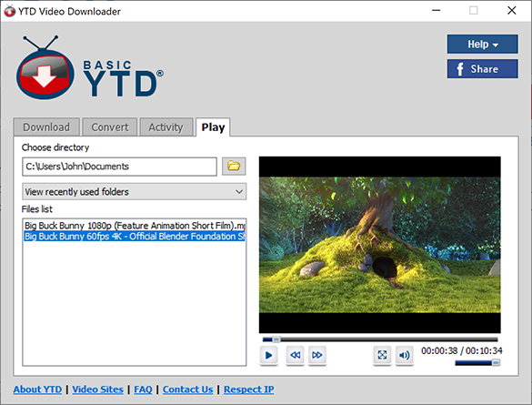Open the About YTD link

(x=37, y=390)
